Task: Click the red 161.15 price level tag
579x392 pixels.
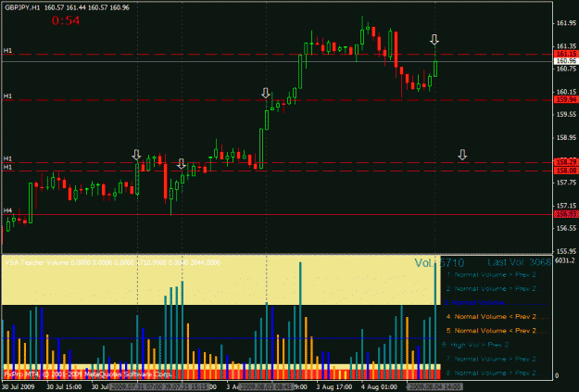Action: [566, 55]
